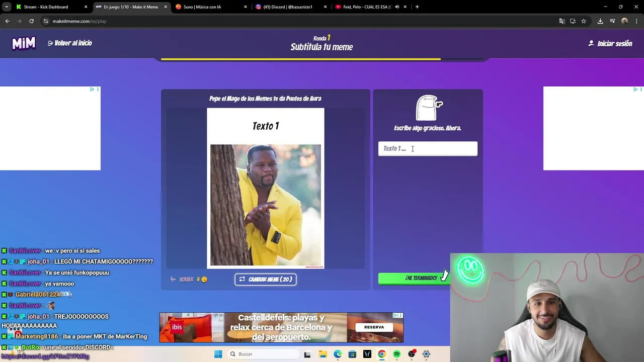
Task: Close the bottom ibis ad
Action: pos(400,316)
